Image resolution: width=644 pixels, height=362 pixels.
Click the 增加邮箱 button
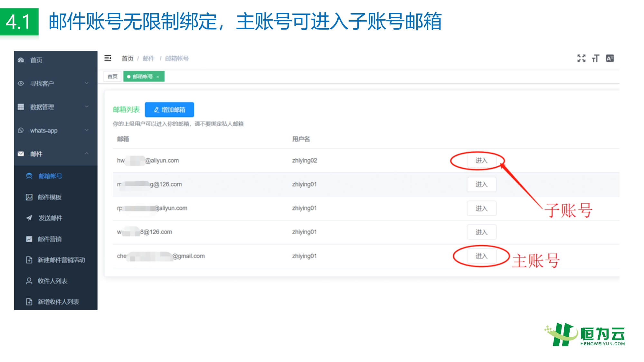coord(169,110)
